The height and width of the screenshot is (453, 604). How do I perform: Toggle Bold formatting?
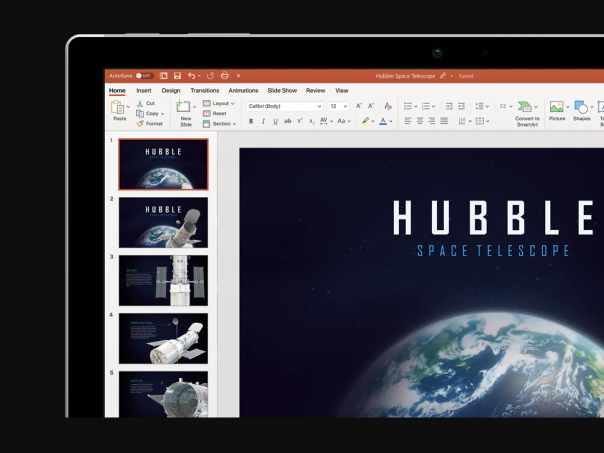click(x=251, y=121)
